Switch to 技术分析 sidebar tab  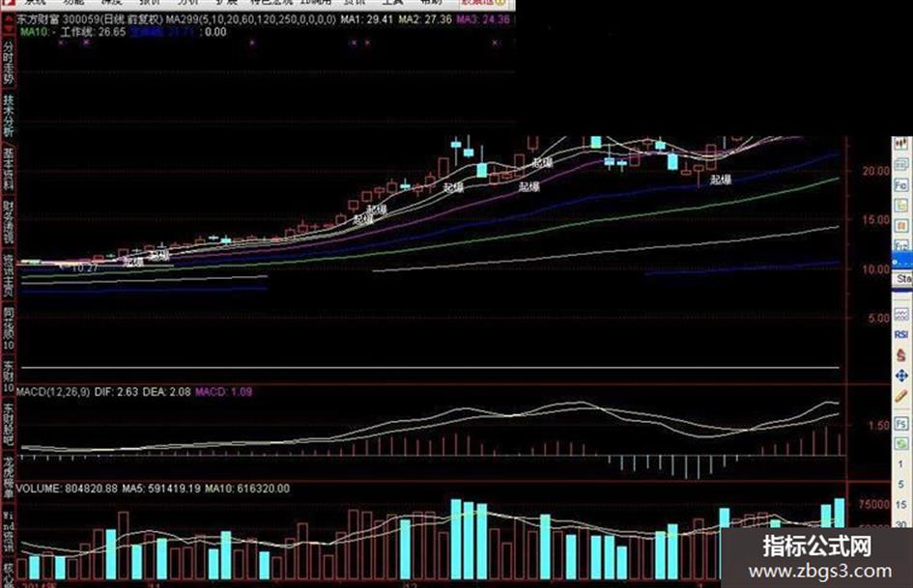point(8,115)
